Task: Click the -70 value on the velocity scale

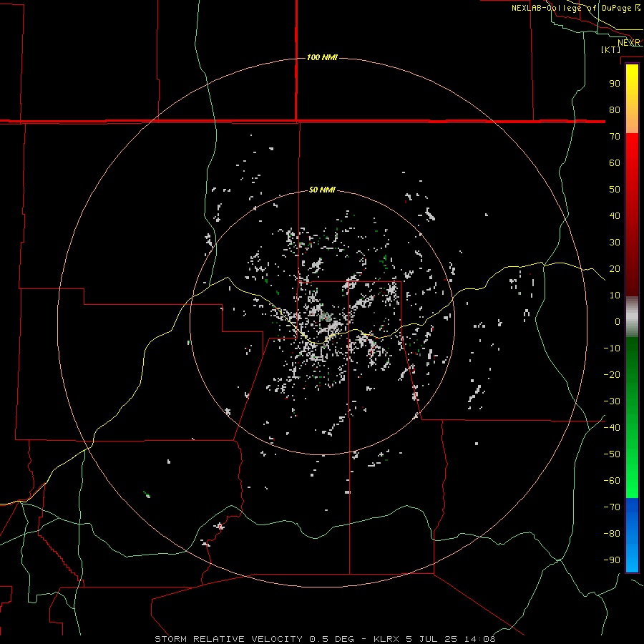Action: point(612,507)
